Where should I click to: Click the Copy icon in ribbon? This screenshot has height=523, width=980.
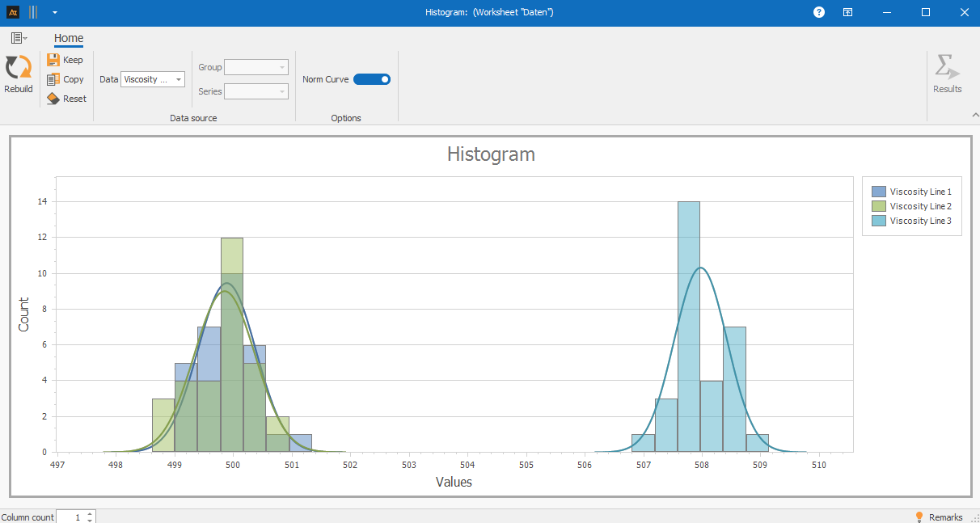pos(53,79)
